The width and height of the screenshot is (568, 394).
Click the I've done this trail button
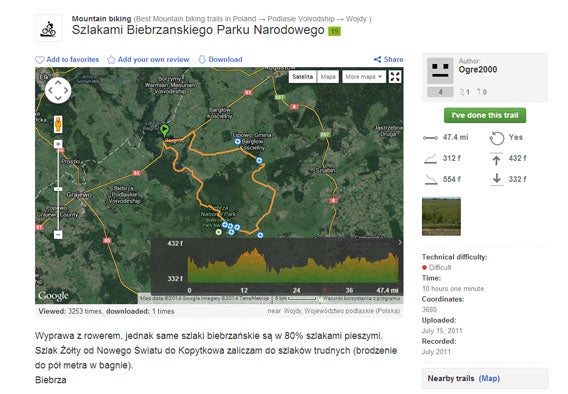coord(485,116)
